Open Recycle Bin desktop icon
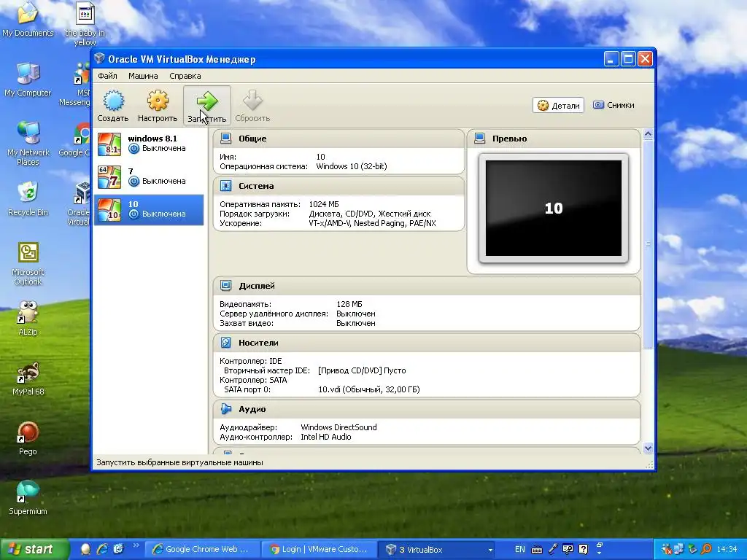The width and height of the screenshot is (747, 560). click(28, 199)
